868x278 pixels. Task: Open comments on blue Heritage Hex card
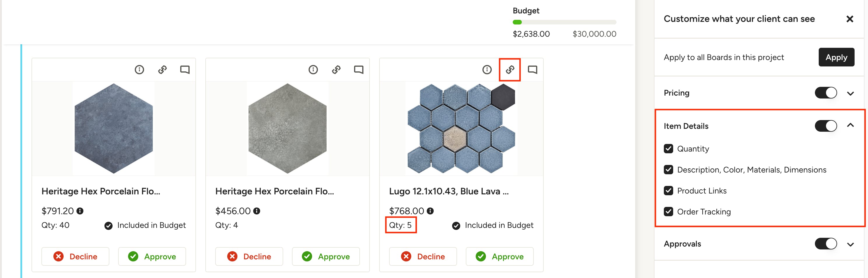click(185, 70)
